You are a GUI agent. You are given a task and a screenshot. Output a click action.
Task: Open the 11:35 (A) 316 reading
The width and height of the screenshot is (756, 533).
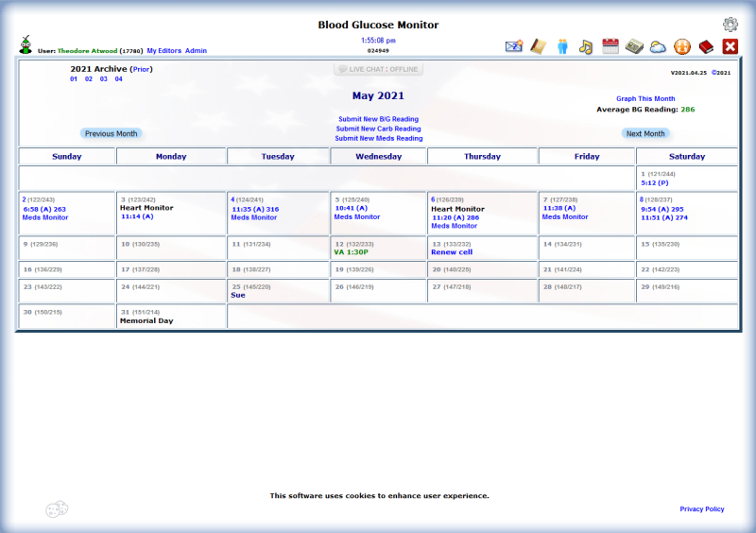coord(255,210)
